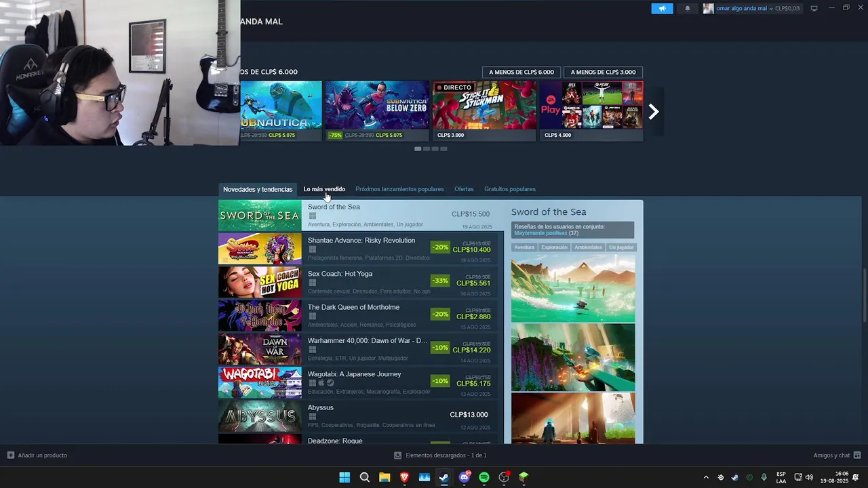Screen dimensions: 868x488
Task: Switch to Gratuitos populares tab
Action: pyautogui.click(x=509, y=189)
